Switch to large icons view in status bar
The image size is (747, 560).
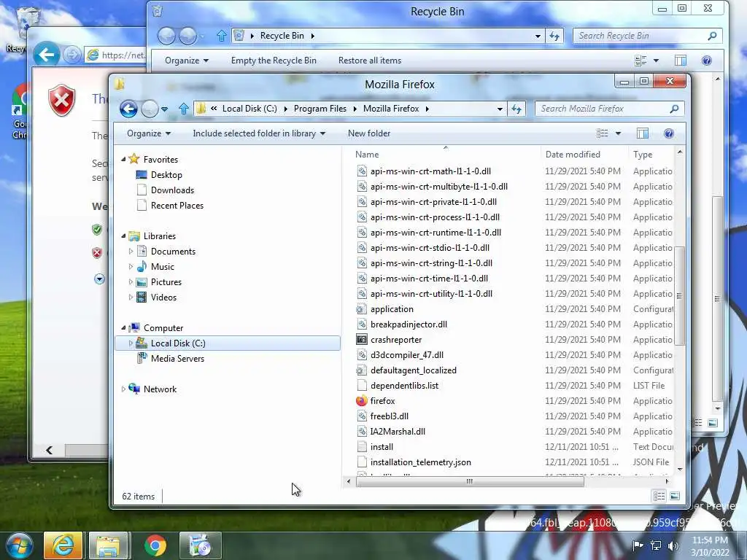click(x=675, y=496)
